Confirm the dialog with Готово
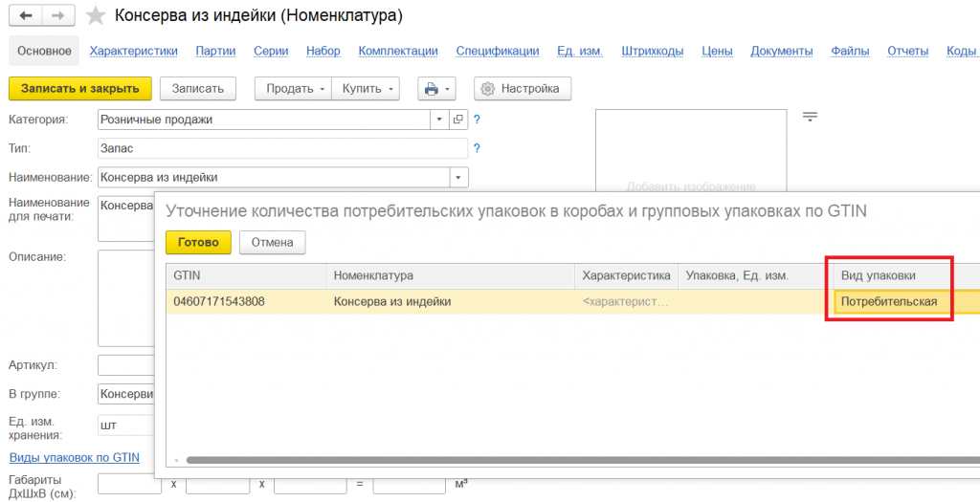Image resolution: width=980 pixels, height=502 pixels. tap(198, 242)
